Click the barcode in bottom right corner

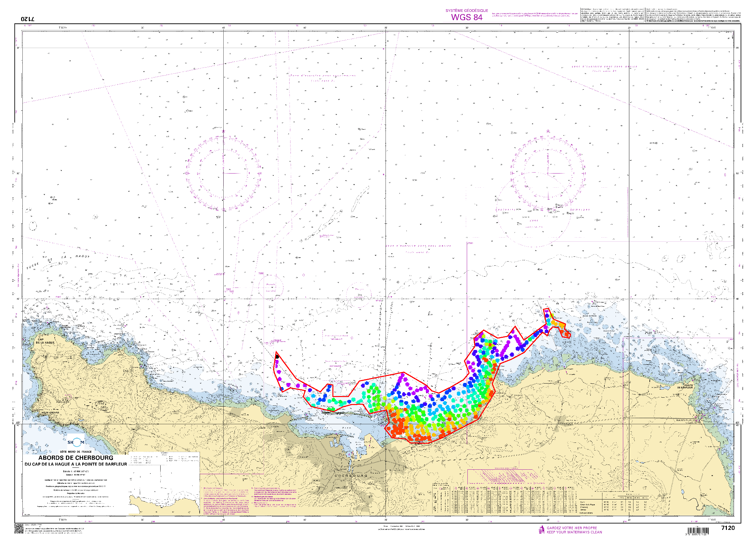tap(698, 531)
